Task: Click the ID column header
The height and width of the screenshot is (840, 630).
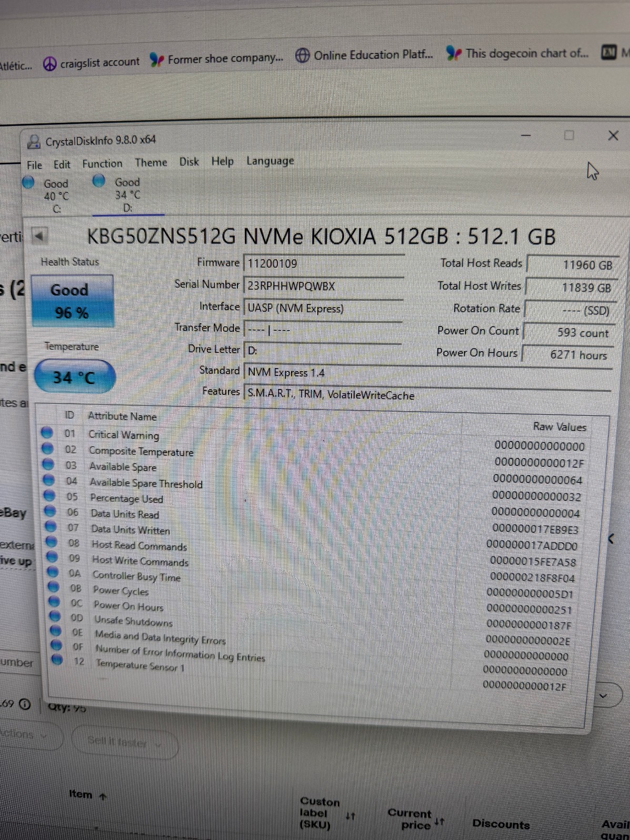Action: pos(69,415)
